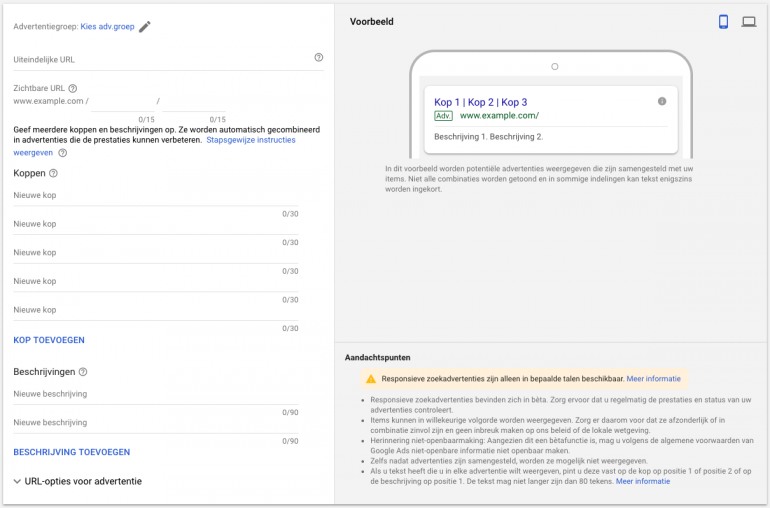The image size is (770, 508).
Task: Click the Kop 1 | Kop 2 | Kop 3 preview headline
Action: pyautogui.click(x=480, y=102)
